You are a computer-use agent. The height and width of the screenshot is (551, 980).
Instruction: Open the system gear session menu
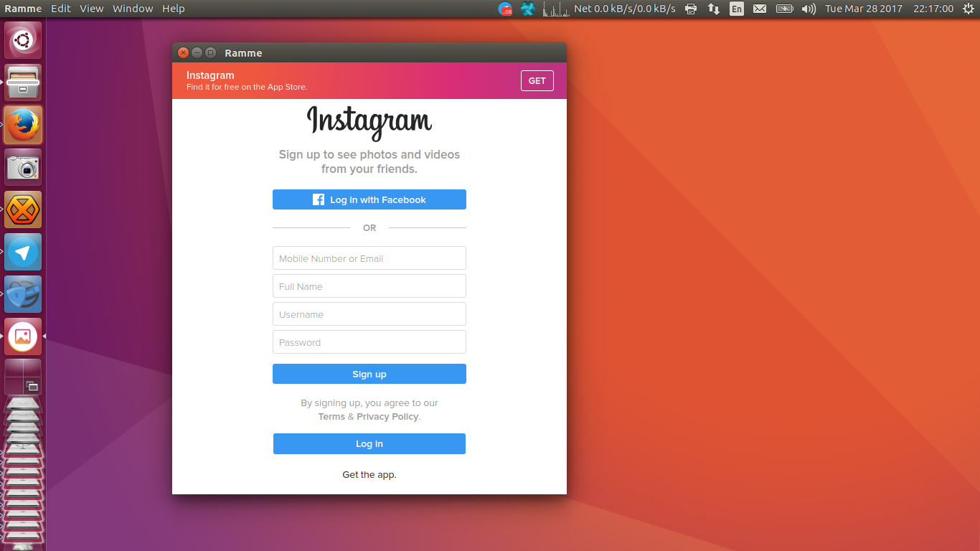[x=967, y=9]
